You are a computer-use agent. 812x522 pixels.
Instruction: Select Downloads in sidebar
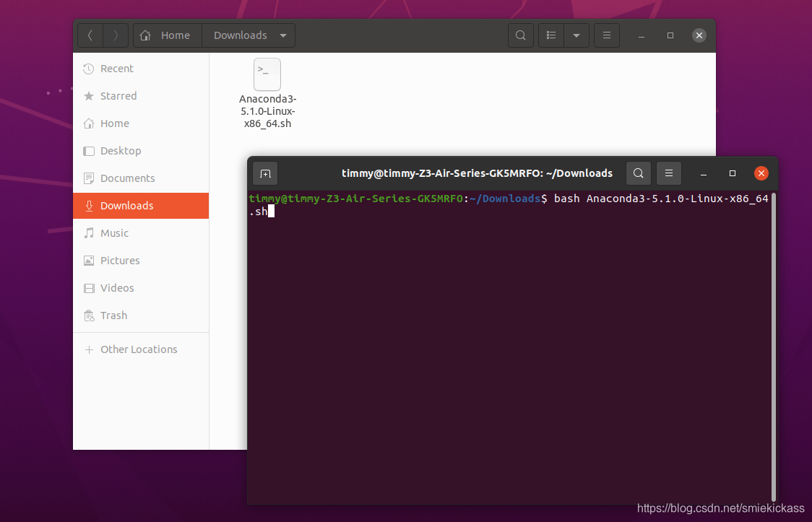pyautogui.click(x=141, y=205)
